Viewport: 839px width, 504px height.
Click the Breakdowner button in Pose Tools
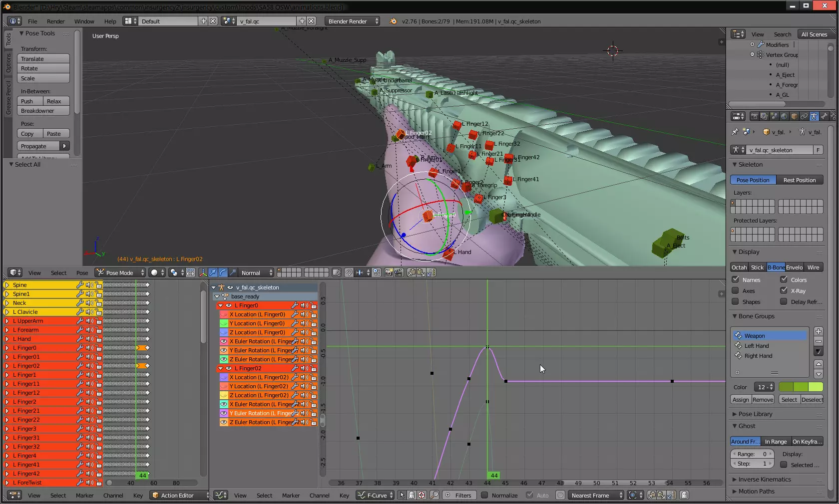pos(43,111)
